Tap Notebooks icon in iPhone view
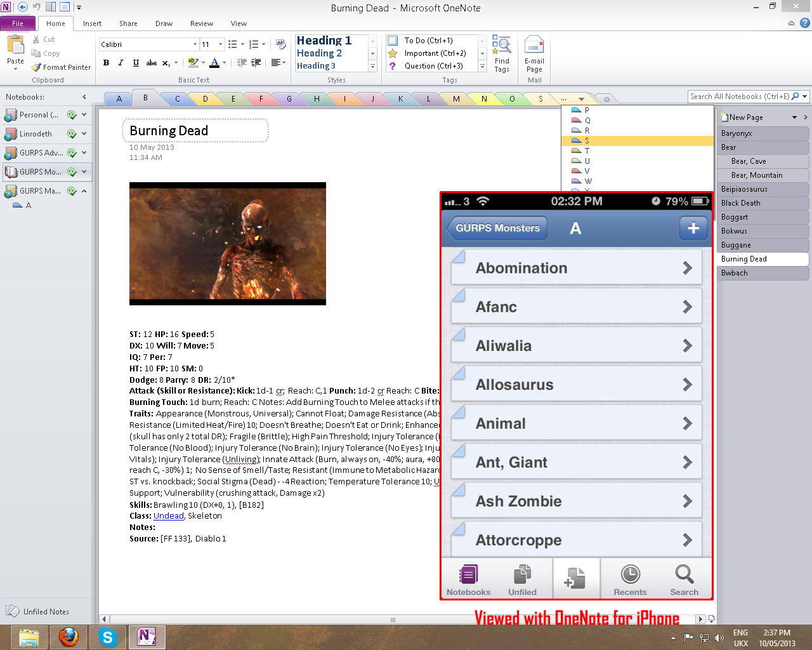 [x=468, y=580]
